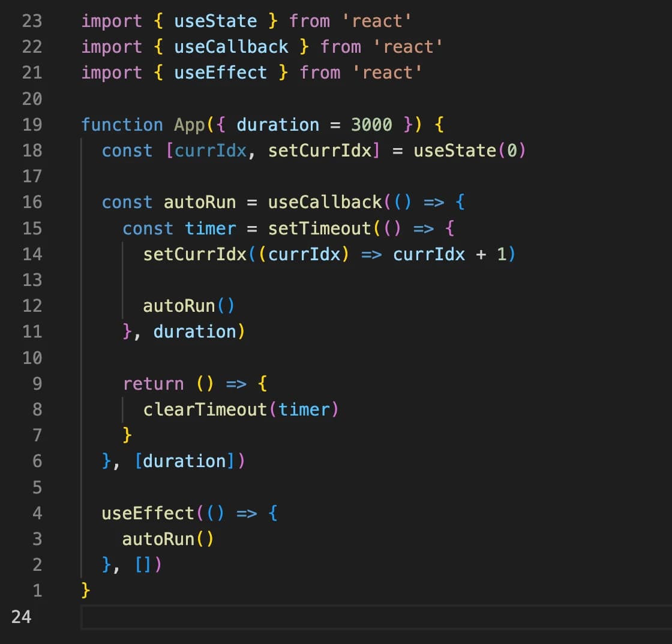The height and width of the screenshot is (644, 672).
Task: Place cursor on empty highlighted line 24
Action: click(x=360, y=616)
